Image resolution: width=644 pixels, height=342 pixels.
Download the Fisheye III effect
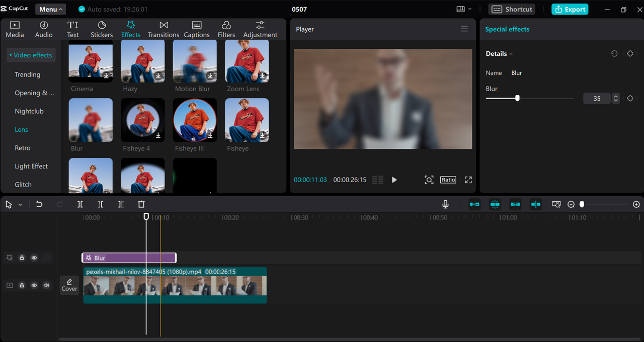(210, 135)
